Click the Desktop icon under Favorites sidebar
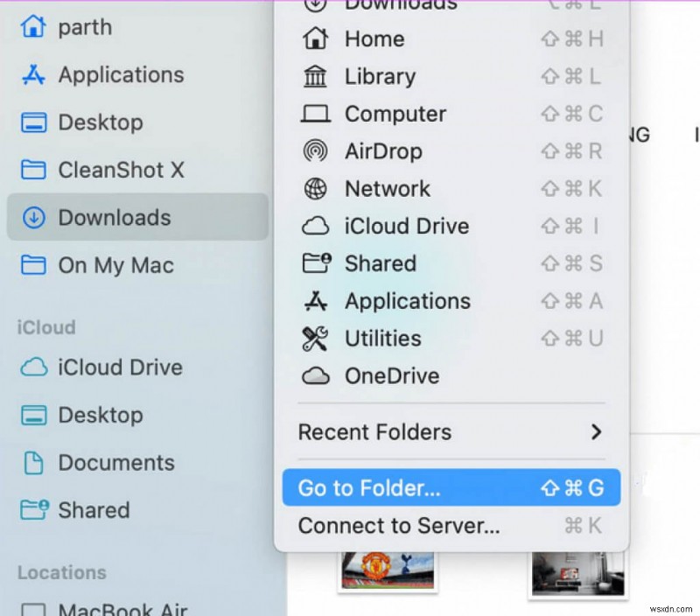This screenshot has width=700, height=616. (x=33, y=122)
